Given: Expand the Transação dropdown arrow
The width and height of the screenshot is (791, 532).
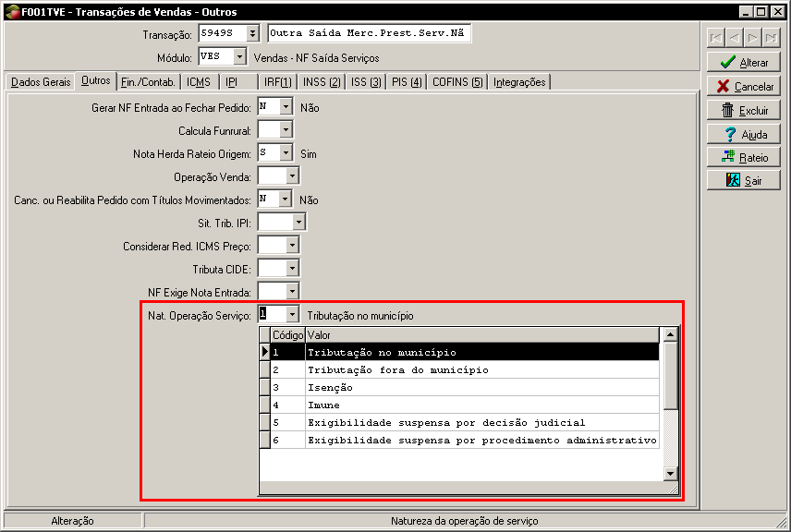Looking at the screenshot, I should click(253, 33).
